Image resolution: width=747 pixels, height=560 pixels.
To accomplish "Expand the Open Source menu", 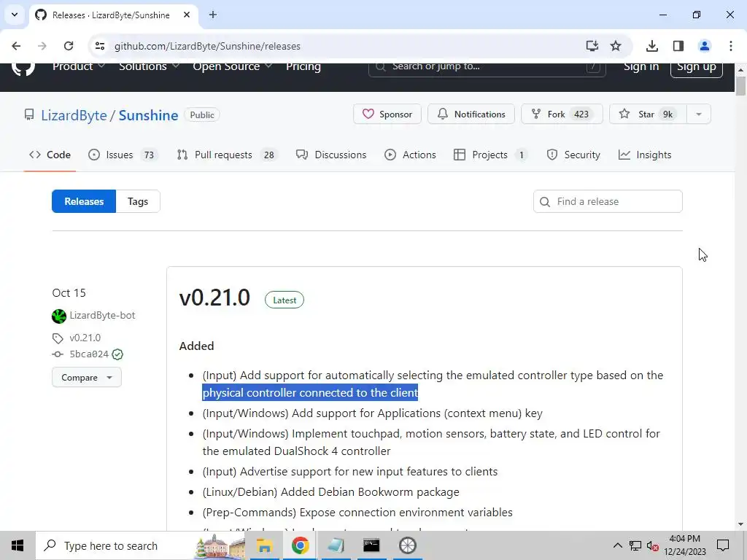I will (x=233, y=66).
